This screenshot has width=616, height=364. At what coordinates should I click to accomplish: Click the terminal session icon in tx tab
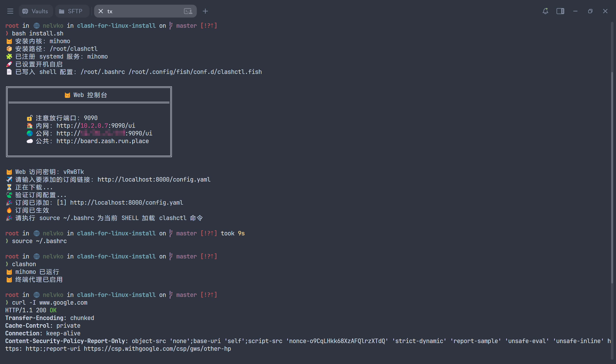(188, 11)
